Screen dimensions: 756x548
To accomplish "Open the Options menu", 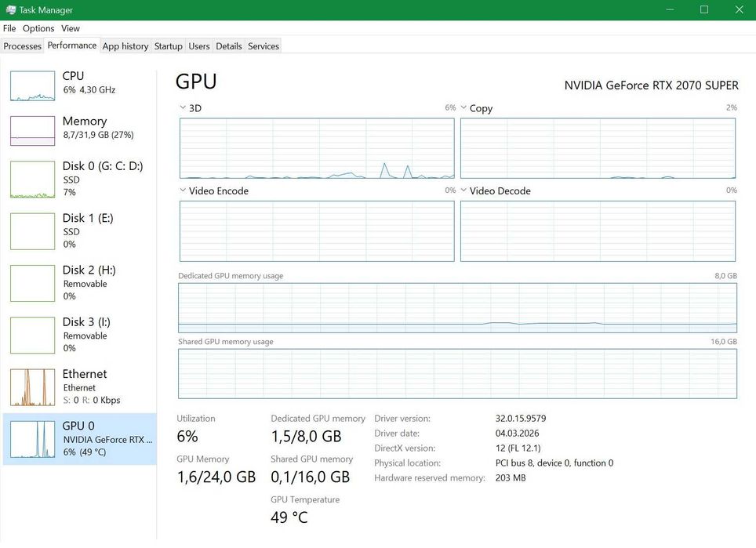I will [x=38, y=28].
